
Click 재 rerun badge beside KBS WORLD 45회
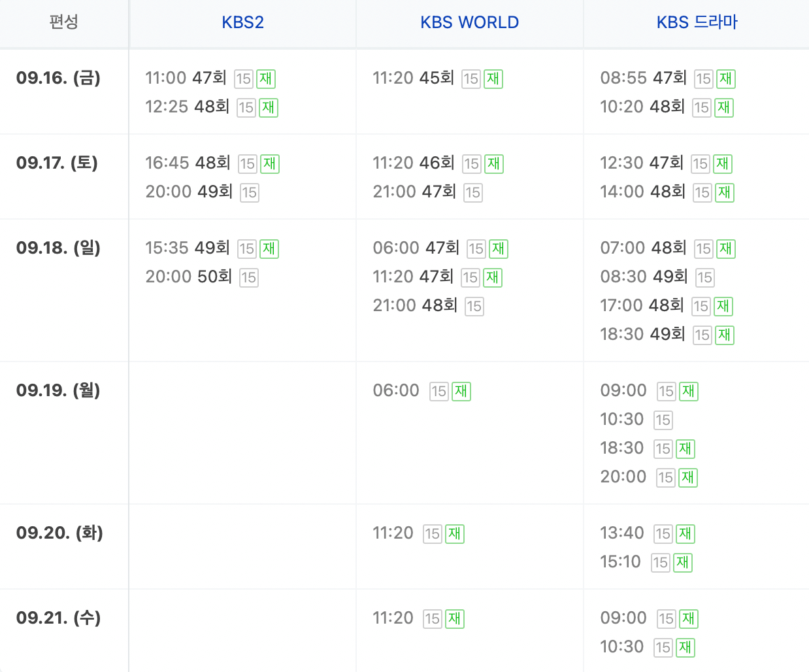pos(493,79)
